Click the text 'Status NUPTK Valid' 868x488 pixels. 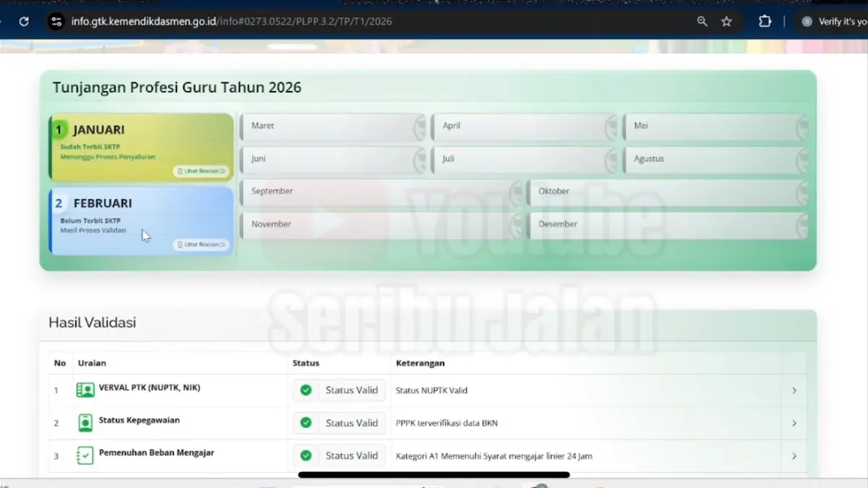click(432, 390)
